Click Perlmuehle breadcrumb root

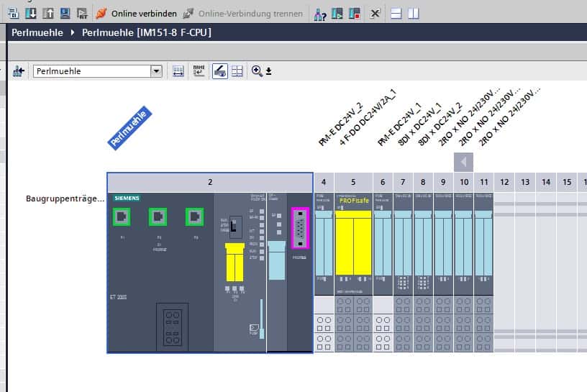point(37,32)
